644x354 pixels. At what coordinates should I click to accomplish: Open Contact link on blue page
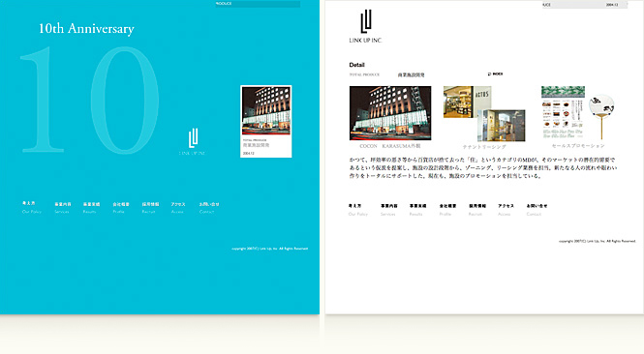pyautogui.click(x=208, y=208)
